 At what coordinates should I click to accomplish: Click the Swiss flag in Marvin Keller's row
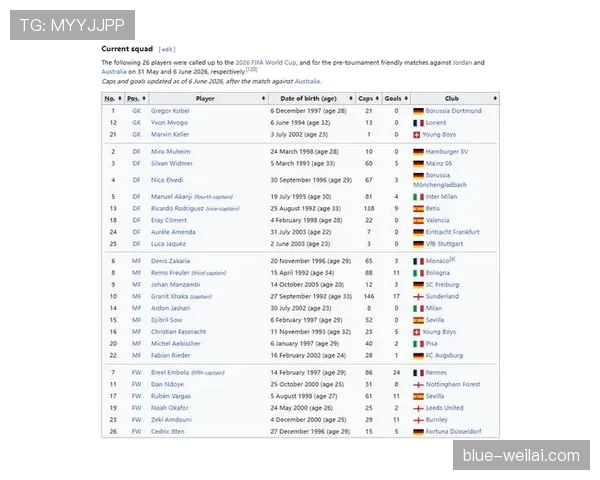[x=417, y=135]
